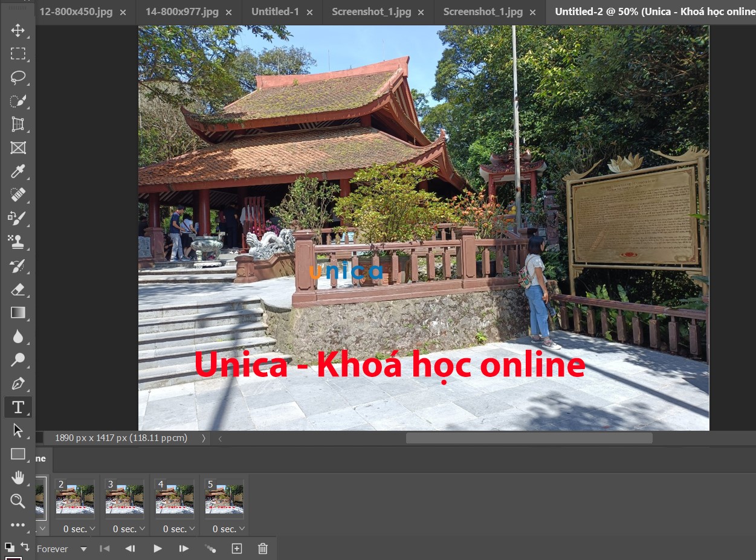Select the Gradient tool
The height and width of the screenshot is (560, 756).
pos(18,312)
